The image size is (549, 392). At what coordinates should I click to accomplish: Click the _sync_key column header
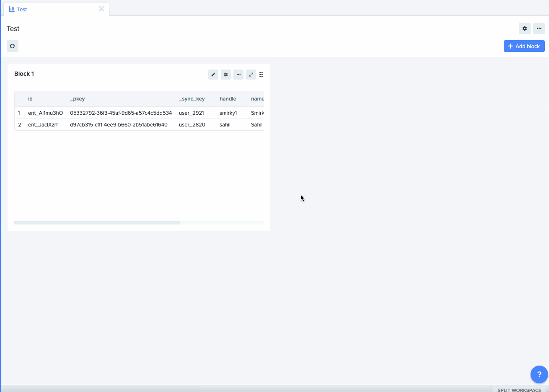coord(192,99)
